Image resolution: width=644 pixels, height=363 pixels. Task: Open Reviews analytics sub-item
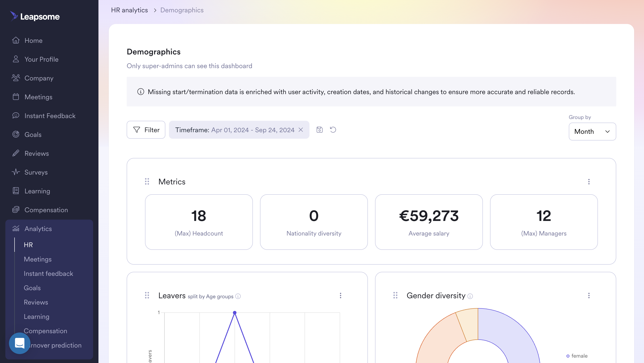(36, 302)
